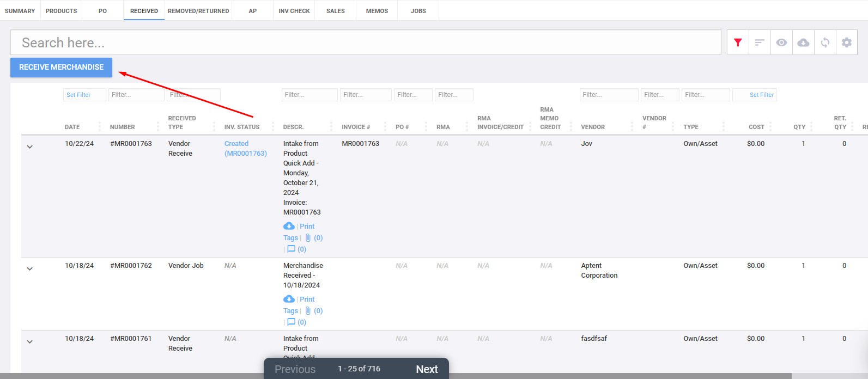Open the settings gear icon
This screenshot has width=868, height=379.
[846, 42]
